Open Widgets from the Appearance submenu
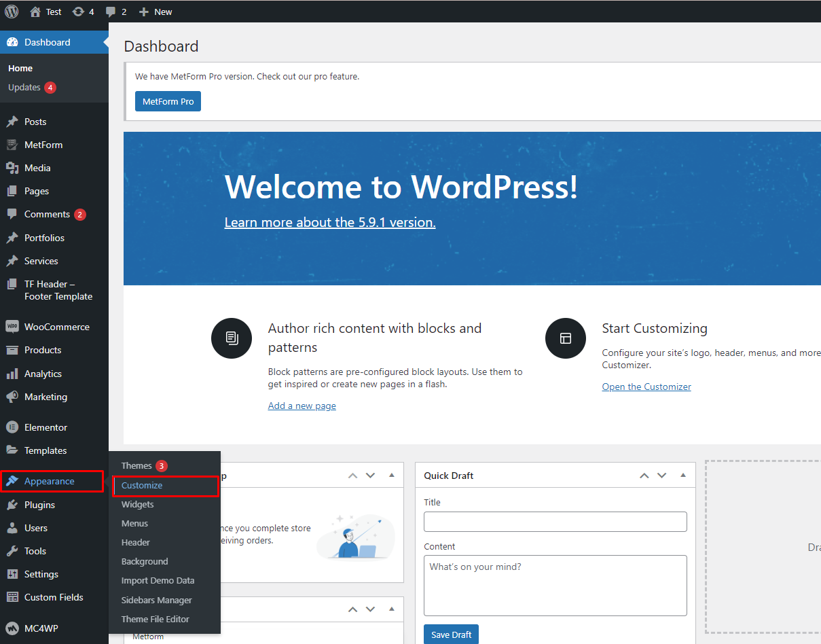821x644 pixels. (138, 504)
